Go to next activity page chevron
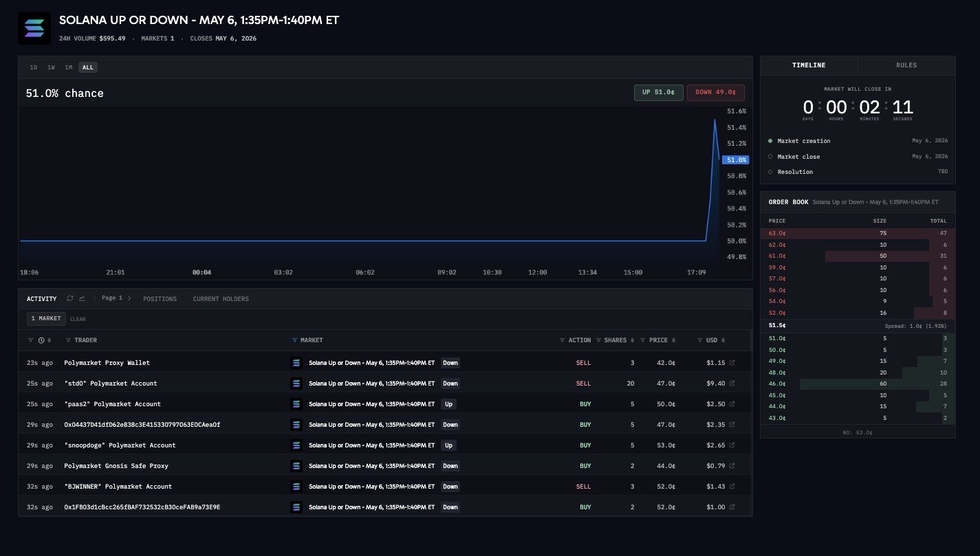Image resolution: width=980 pixels, height=556 pixels. click(x=129, y=298)
